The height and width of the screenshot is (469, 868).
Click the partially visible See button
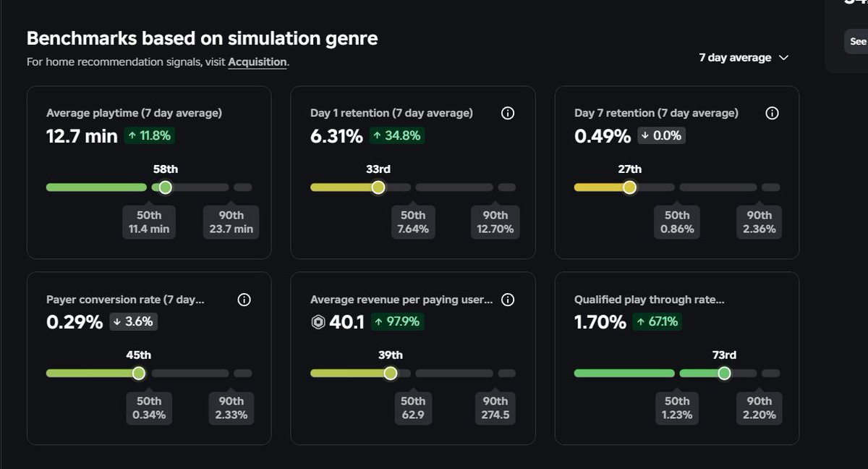point(857,41)
